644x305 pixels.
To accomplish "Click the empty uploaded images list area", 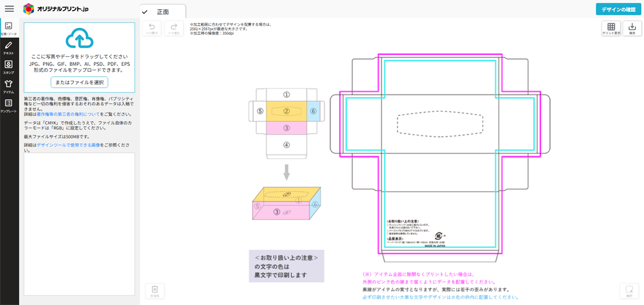I will click(79, 224).
